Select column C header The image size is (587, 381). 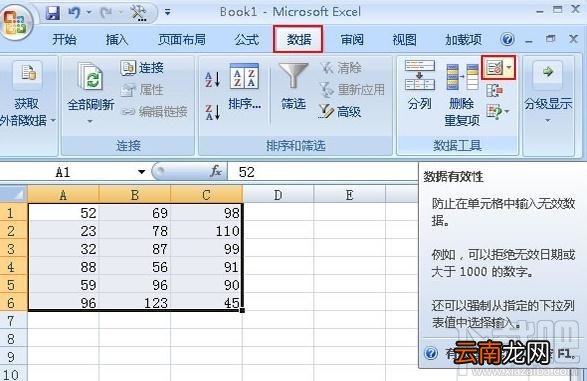click(x=207, y=195)
